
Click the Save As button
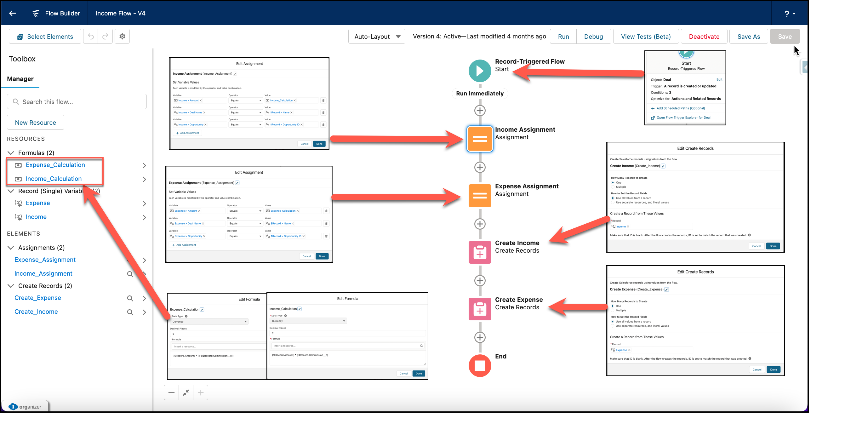(x=748, y=37)
